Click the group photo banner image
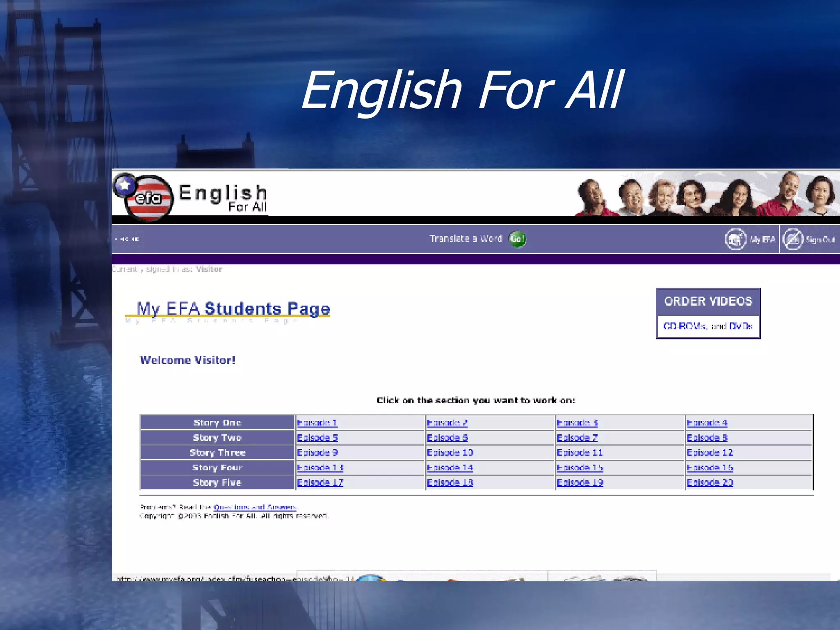The height and width of the screenshot is (630, 840). [x=706, y=194]
